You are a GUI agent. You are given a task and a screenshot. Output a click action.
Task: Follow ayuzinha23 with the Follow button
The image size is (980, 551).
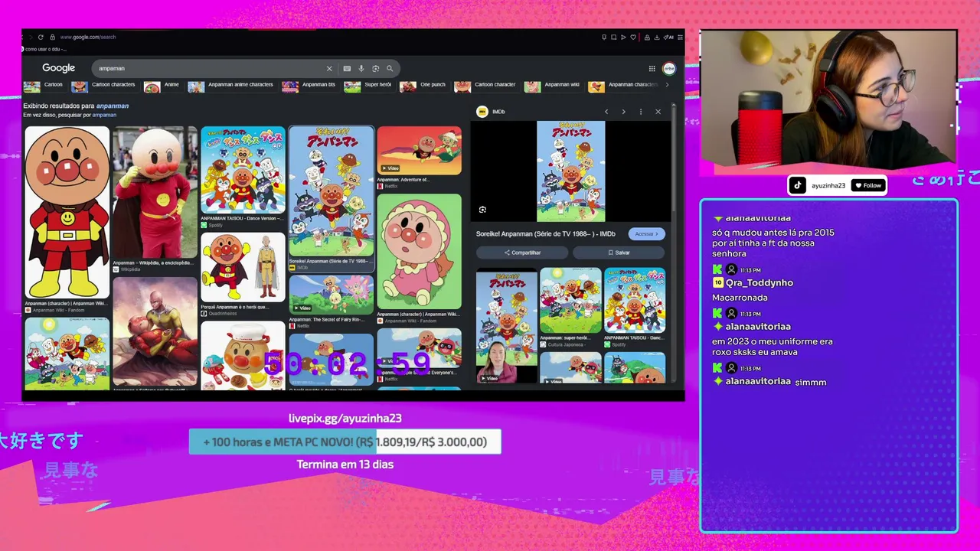click(868, 185)
